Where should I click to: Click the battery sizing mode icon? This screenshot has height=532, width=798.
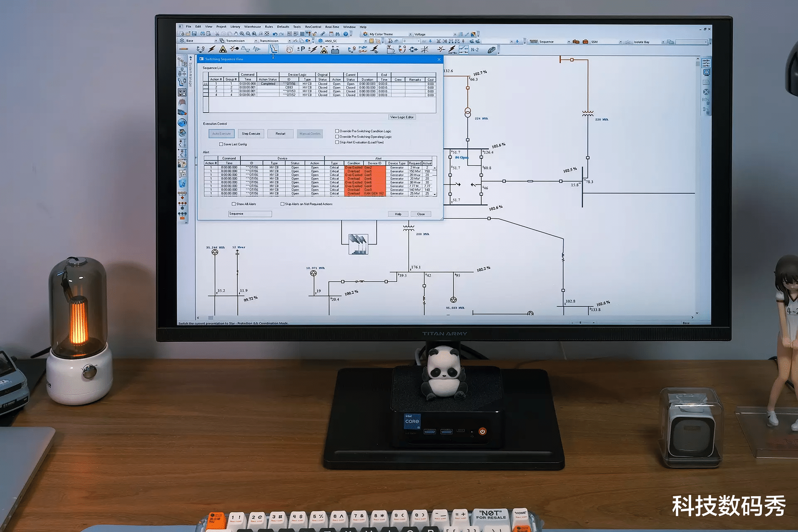point(335,49)
